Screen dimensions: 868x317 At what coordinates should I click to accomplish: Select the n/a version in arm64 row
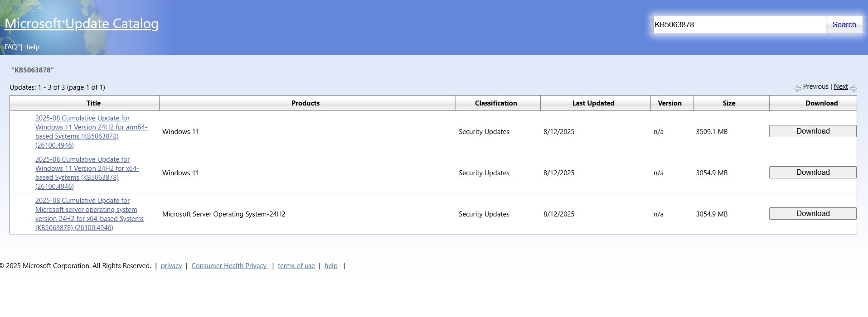click(659, 132)
